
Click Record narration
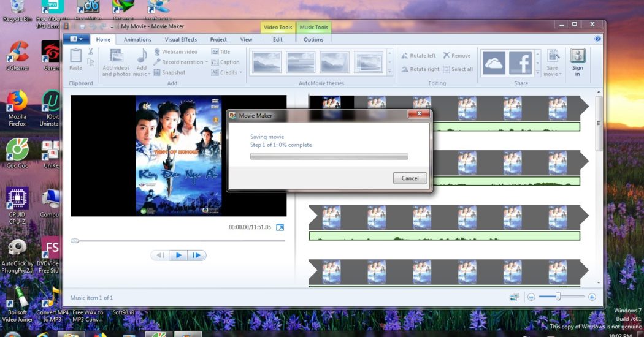click(178, 62)
